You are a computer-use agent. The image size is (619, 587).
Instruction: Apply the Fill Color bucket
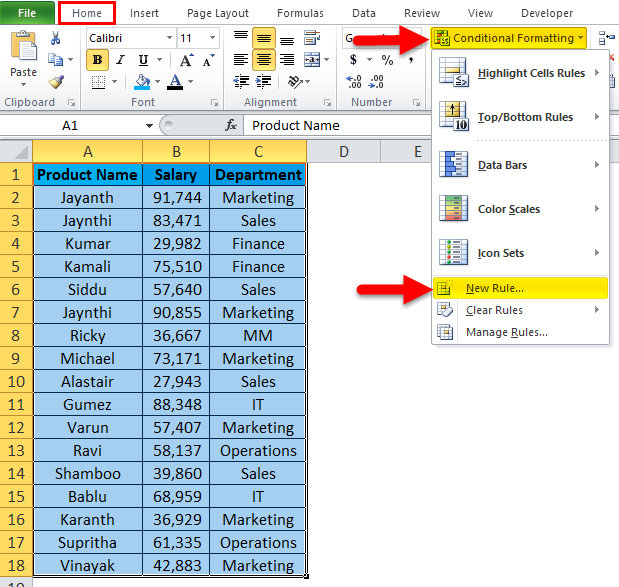(x=142, y=82)
